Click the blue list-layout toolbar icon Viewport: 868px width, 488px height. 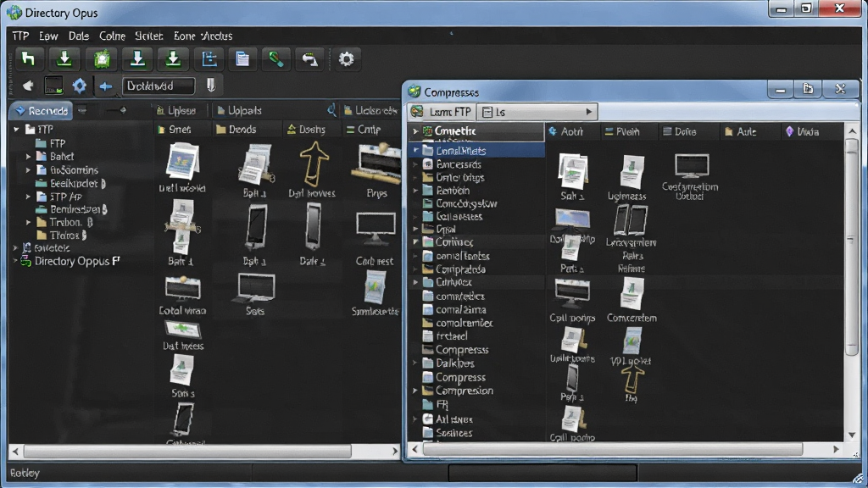click(209, 58)
